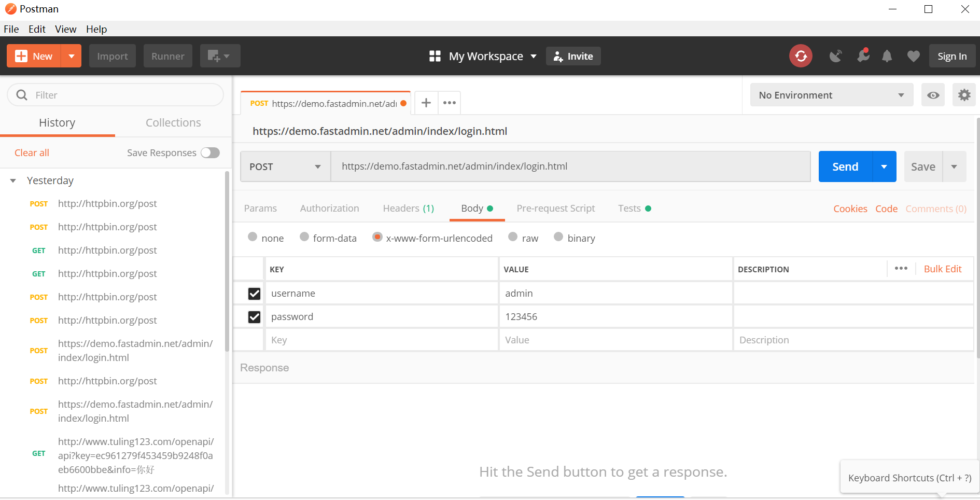Click the workspace grid icon
980x500 pixels.
coord(435,56)
